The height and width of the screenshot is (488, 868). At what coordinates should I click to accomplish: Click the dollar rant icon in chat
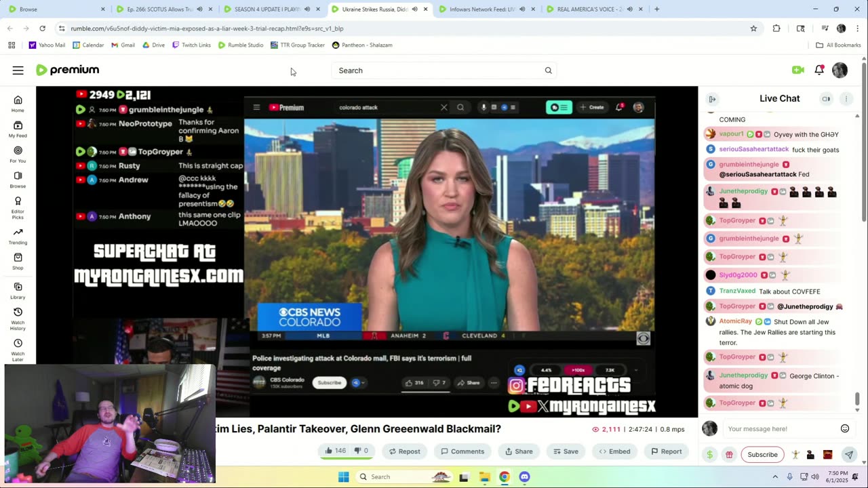click(x=709, y=455)
